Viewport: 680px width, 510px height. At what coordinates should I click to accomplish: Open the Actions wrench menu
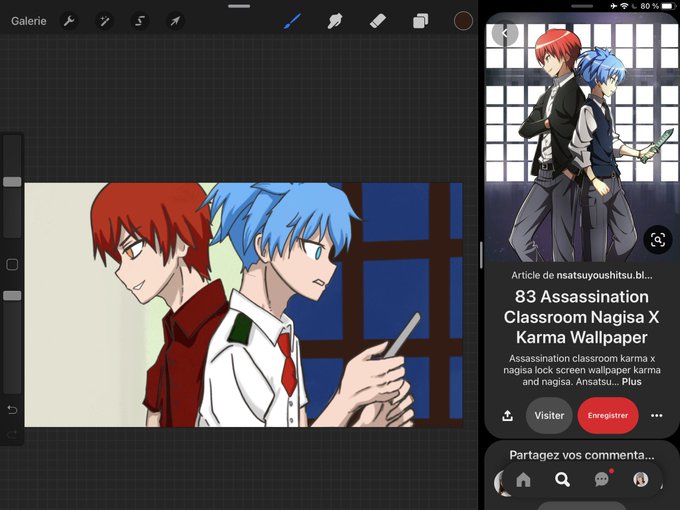click(69, 21)
